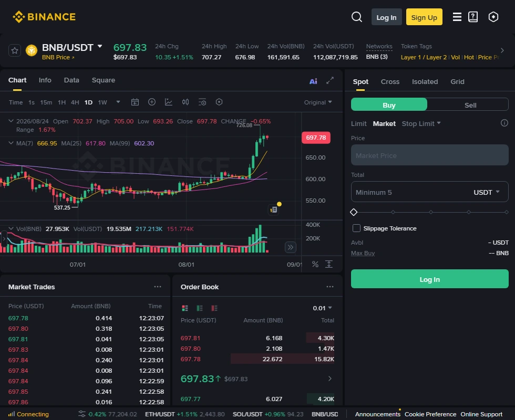Viewport: 515px width, 420px height.
Task: Select the Market order type
Action: (x=384, y=124)
